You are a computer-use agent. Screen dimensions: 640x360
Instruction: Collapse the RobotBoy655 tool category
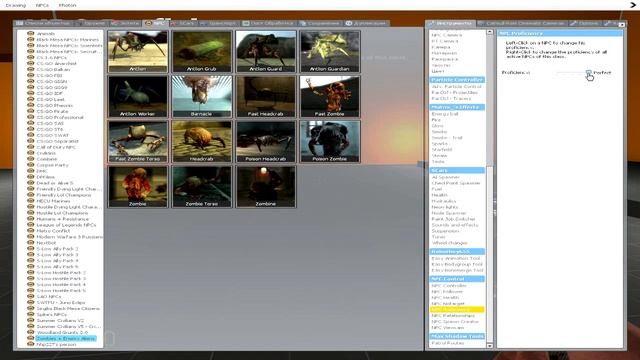457,251
